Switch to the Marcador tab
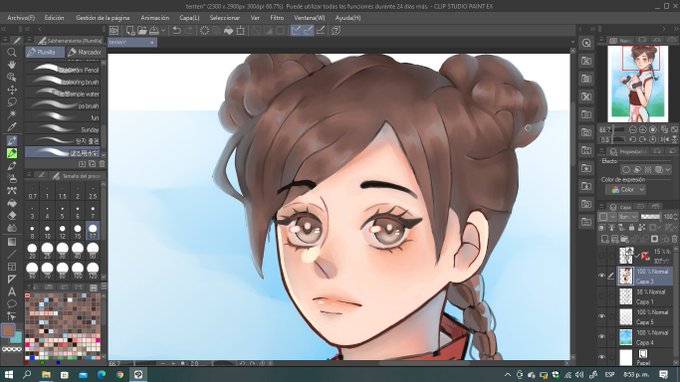 point(85,52)
